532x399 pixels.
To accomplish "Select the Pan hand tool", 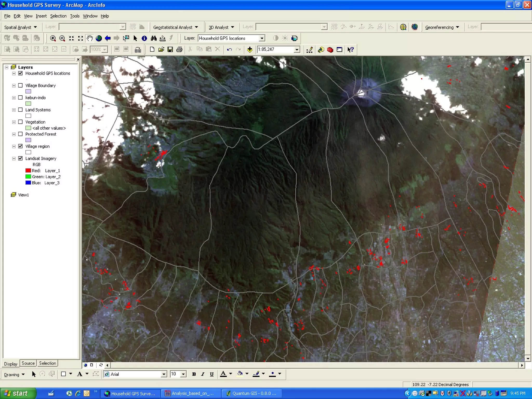I will tap(90, 38).
